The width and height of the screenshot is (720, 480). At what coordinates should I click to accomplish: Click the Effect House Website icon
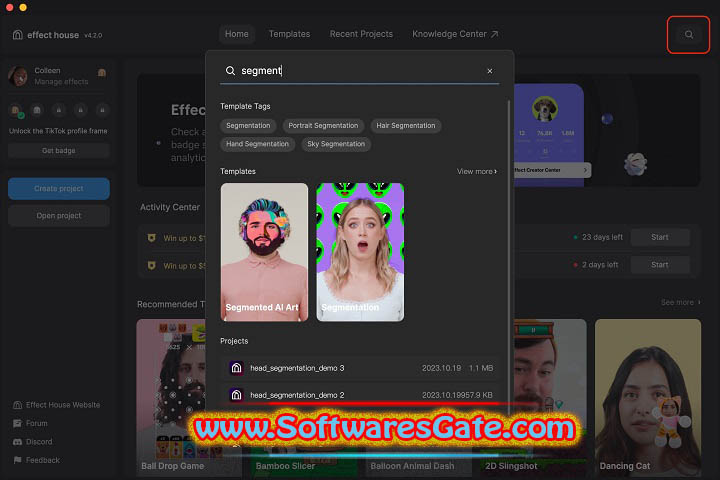click(17, 405)
